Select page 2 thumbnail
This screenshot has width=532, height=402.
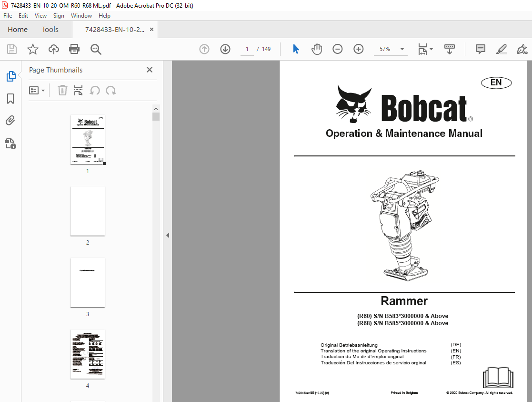[x=88, y=211]
